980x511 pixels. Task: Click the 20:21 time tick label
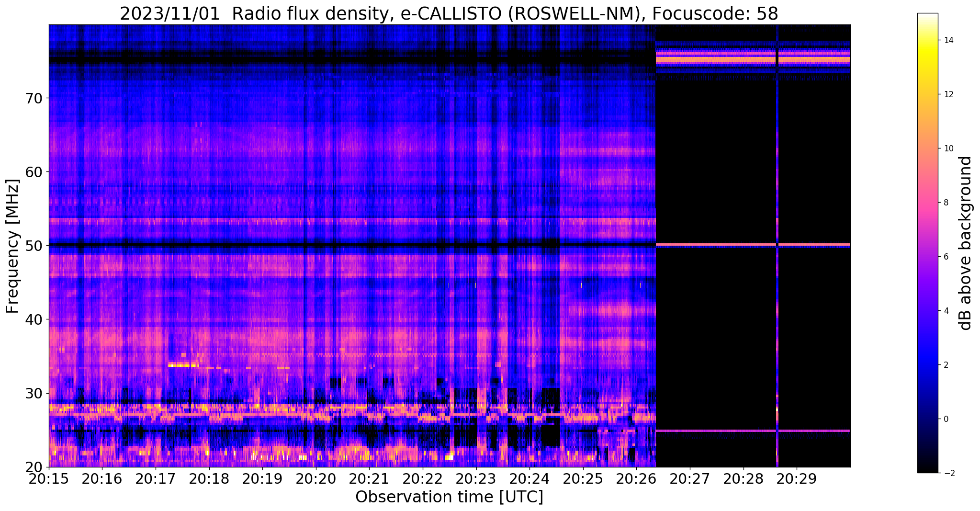tap(369, 478)
